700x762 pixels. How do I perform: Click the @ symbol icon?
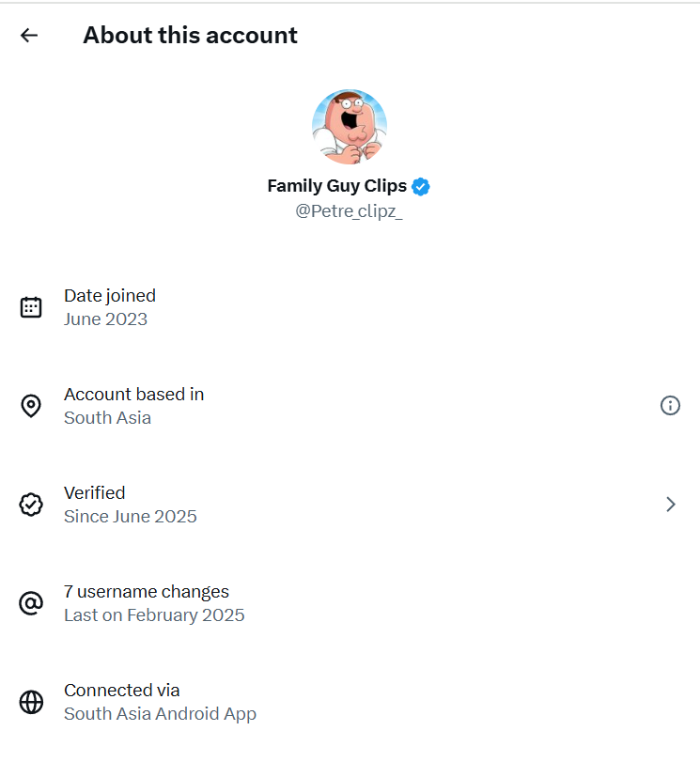click(x=31, y=603)
